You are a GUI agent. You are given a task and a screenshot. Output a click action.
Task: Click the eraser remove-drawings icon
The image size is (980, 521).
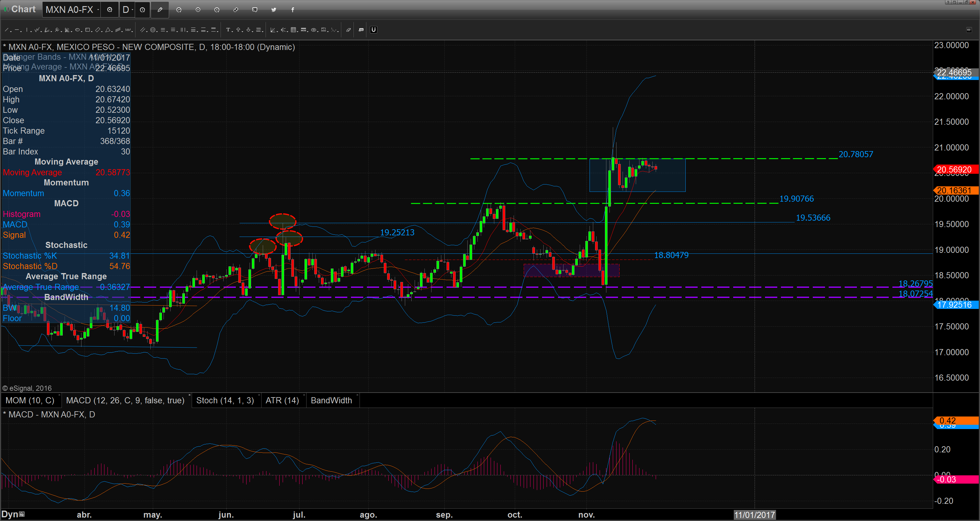click(x=349, y=30)
